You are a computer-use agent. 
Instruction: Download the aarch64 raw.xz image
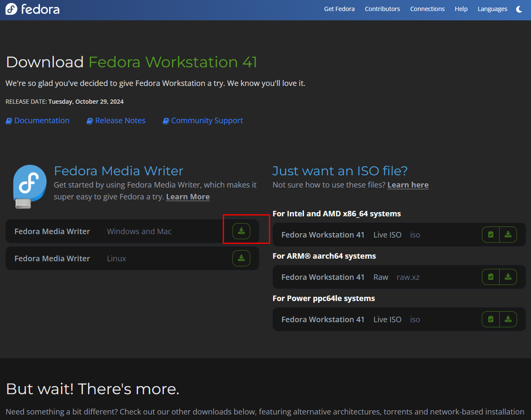pyautogui.click(x=508, y=277)
